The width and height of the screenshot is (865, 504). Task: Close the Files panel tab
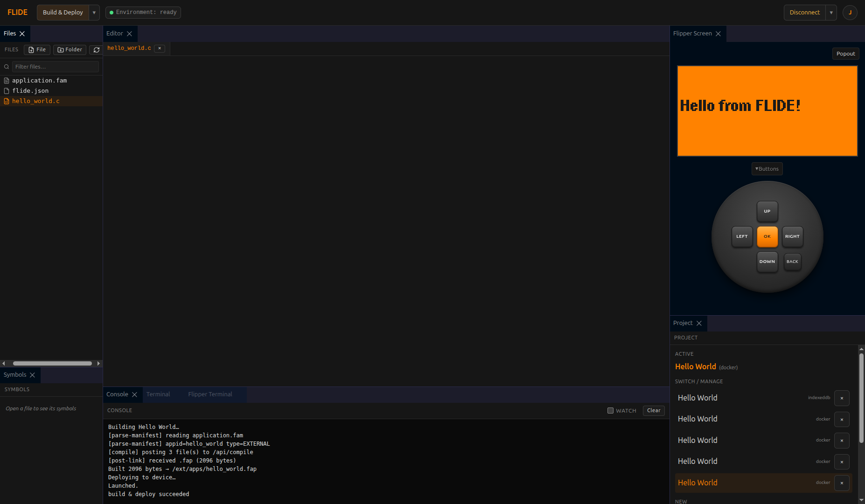pos(22,34)
